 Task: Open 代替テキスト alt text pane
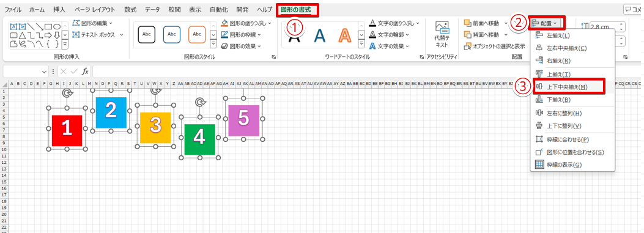tap(442, 34)
